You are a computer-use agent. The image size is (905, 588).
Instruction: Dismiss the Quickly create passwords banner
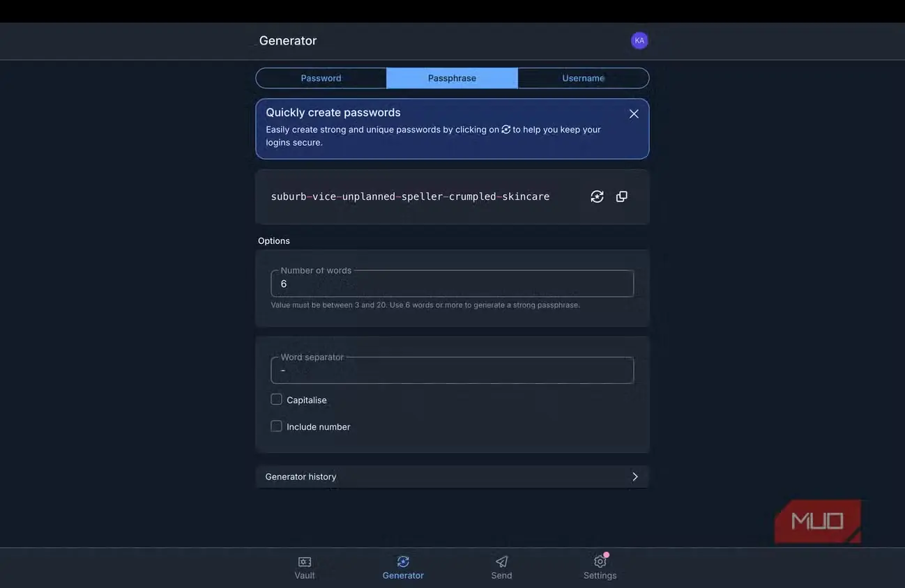pyautogui.click(x=634, y=114)
